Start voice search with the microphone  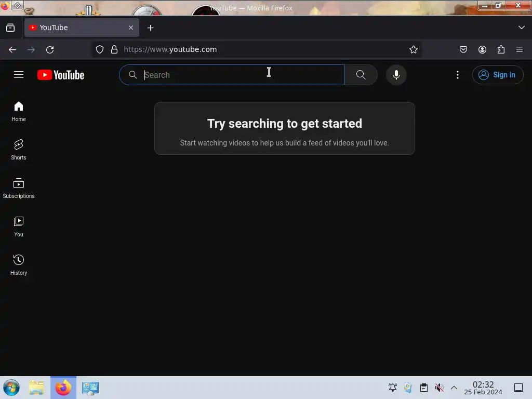(x=396, y=75)
